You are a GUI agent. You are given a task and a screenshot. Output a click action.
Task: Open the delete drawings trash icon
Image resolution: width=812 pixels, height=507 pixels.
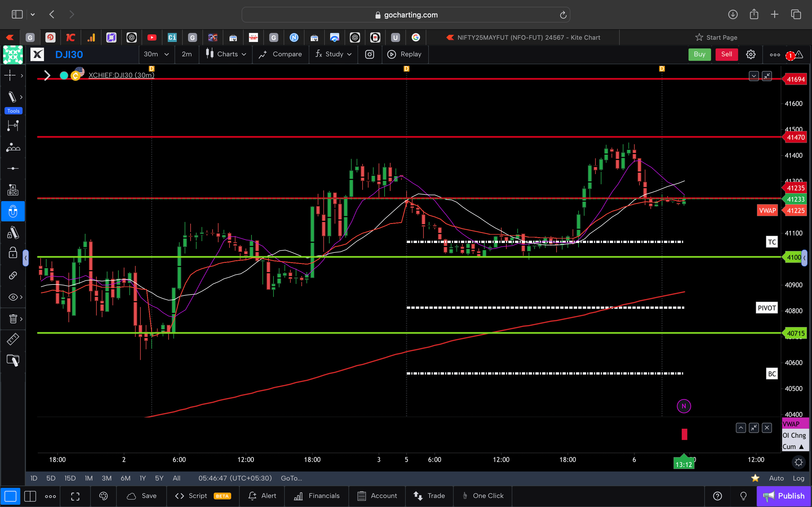tap(13, 319)
